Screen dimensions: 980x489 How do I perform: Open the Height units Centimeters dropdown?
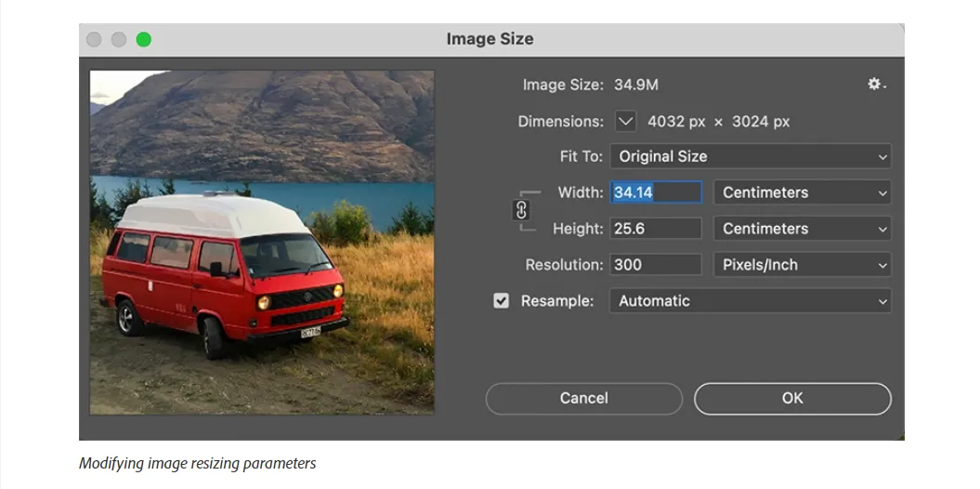click(801, 229)
